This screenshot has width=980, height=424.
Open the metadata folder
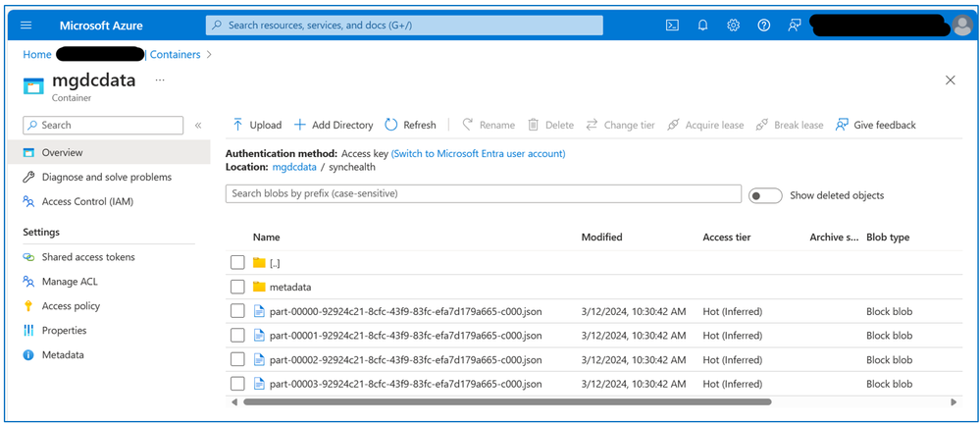290,287
